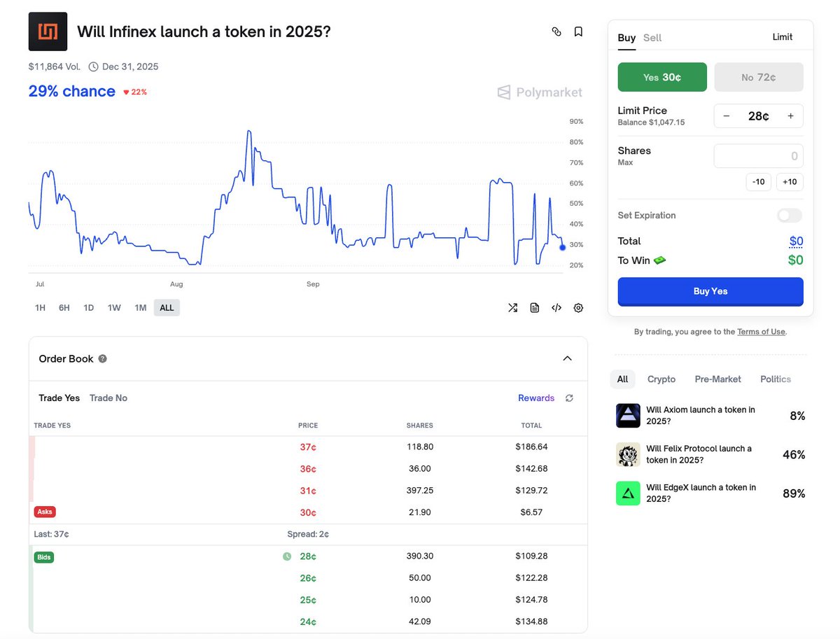Bookmark the Infinex market

click(578, 31)
